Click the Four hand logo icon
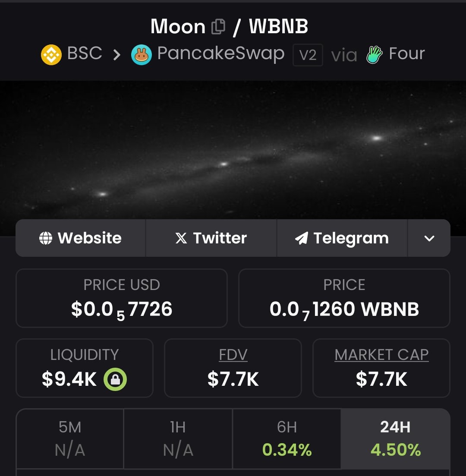The width and height of the screenshot is (466, 476). 375,55
